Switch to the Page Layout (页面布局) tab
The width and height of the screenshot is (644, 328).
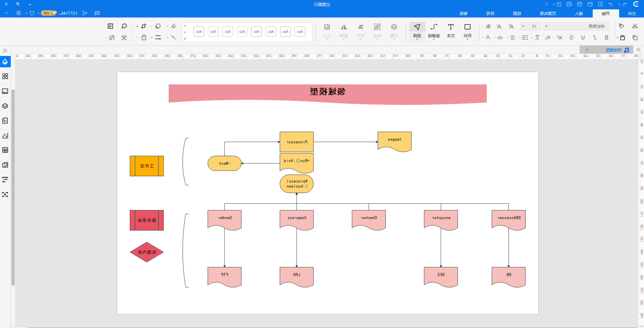tap(548, 13)
